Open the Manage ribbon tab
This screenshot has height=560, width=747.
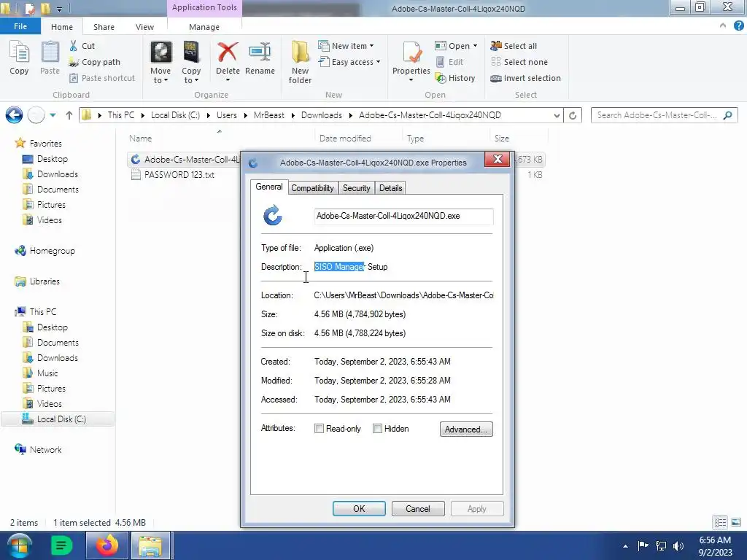[x=204, y=27]
